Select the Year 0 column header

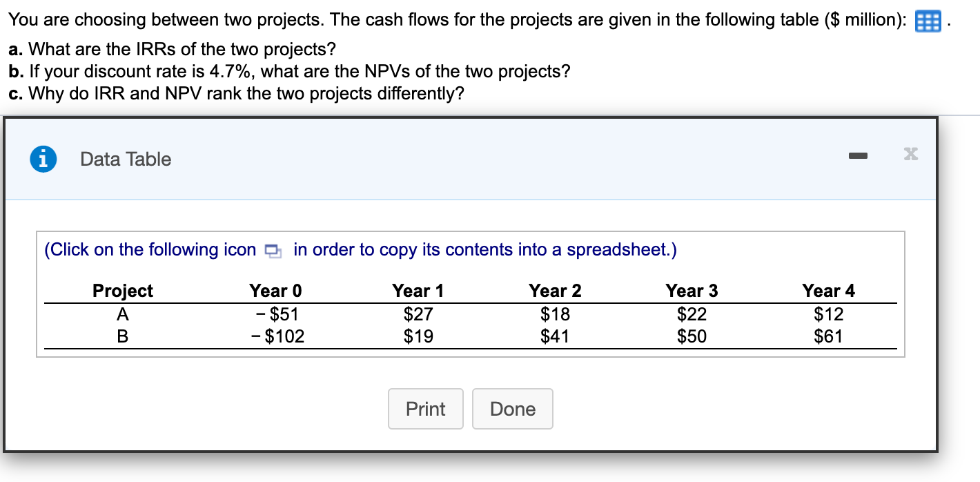275,291
